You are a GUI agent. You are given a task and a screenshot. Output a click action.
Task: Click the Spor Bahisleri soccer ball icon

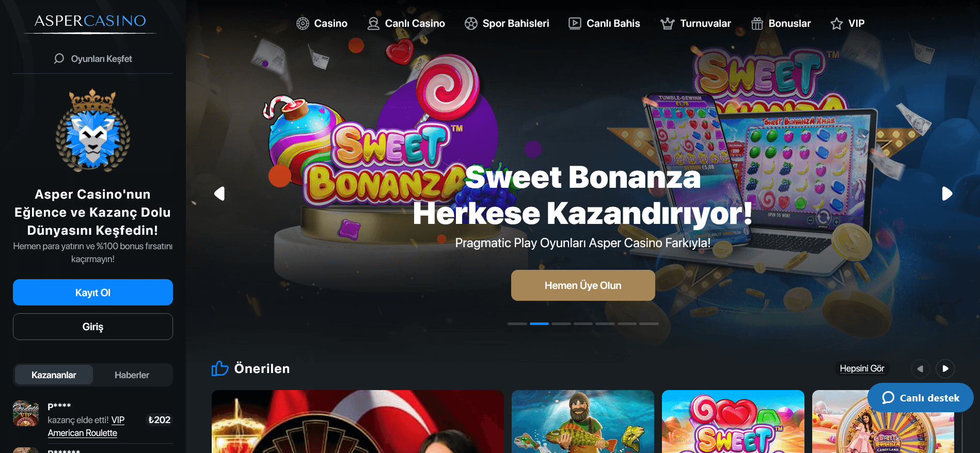pyautogui.click(x=471, y=23)
